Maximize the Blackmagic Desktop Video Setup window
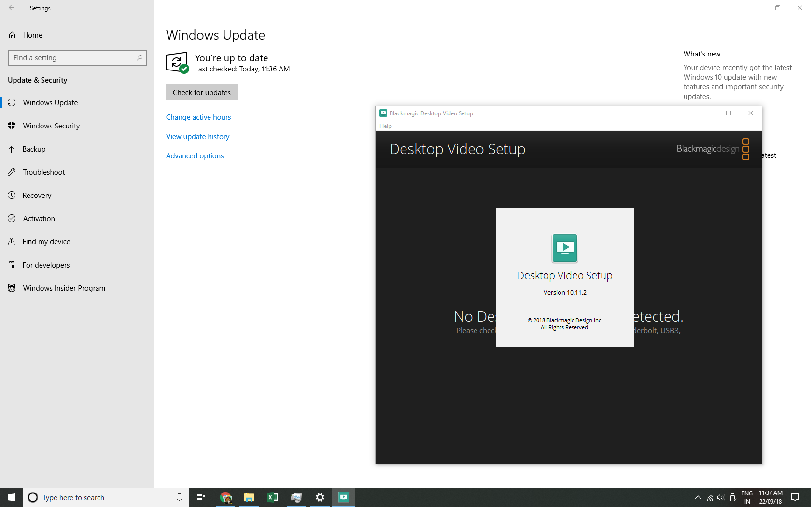This screenshot has width=812, height=507. (x=728, y=113)
